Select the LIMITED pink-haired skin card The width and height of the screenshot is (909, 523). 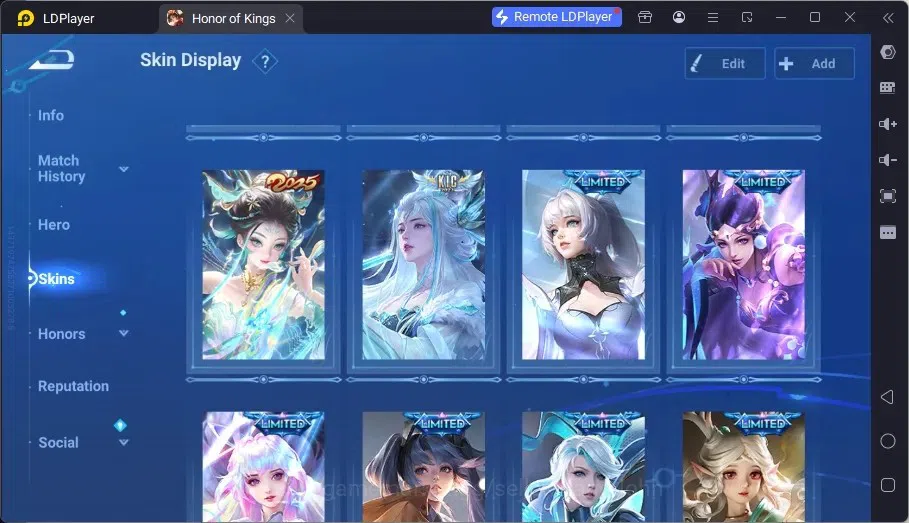tap(263, 467)
